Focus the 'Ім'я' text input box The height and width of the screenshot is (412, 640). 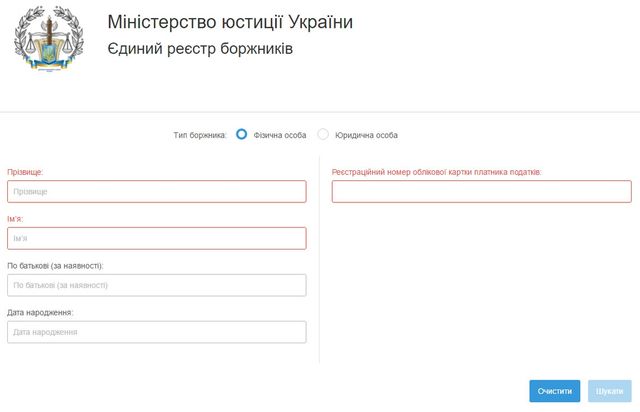click(x=156, y=238)
